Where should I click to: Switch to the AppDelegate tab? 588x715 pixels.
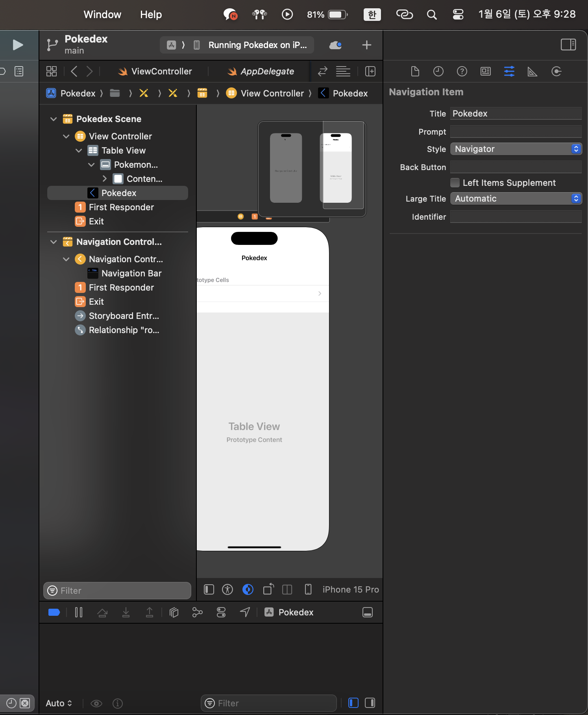pyautogui.click(x=261, y=71)
